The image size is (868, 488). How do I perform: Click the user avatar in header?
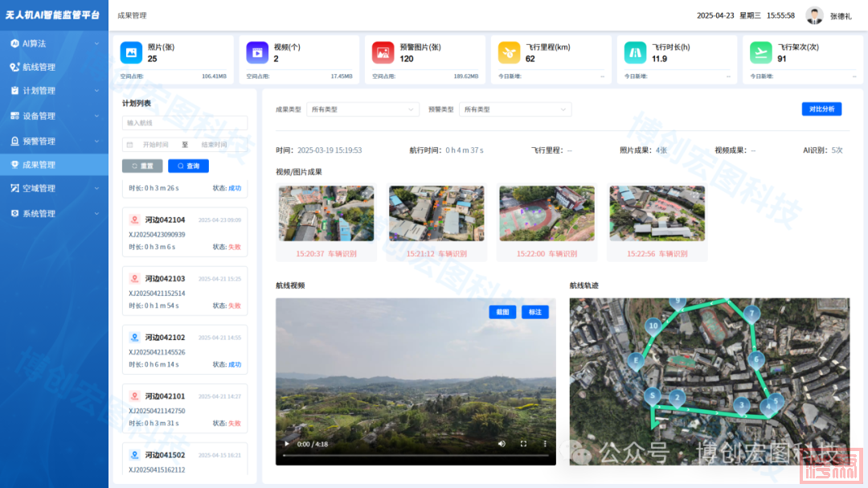click(815, 16)
